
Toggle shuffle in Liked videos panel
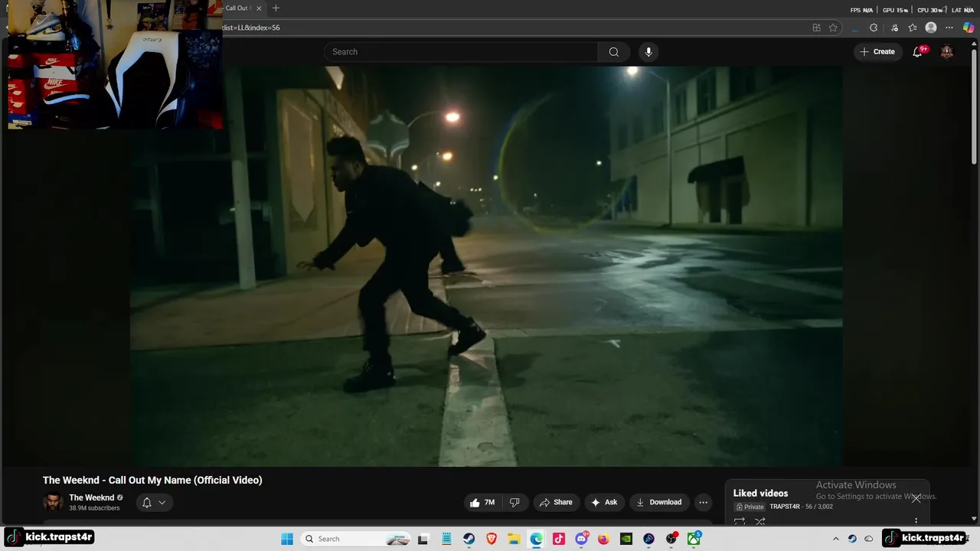[x=760, y=522]
